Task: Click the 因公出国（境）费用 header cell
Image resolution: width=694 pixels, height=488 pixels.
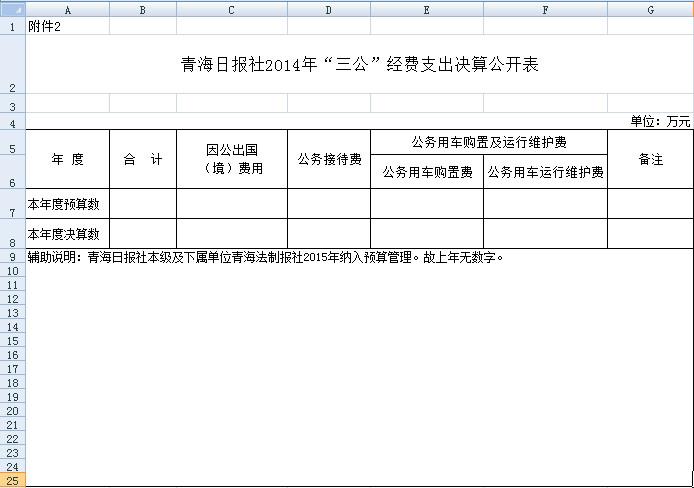Action: click(232, 159)
